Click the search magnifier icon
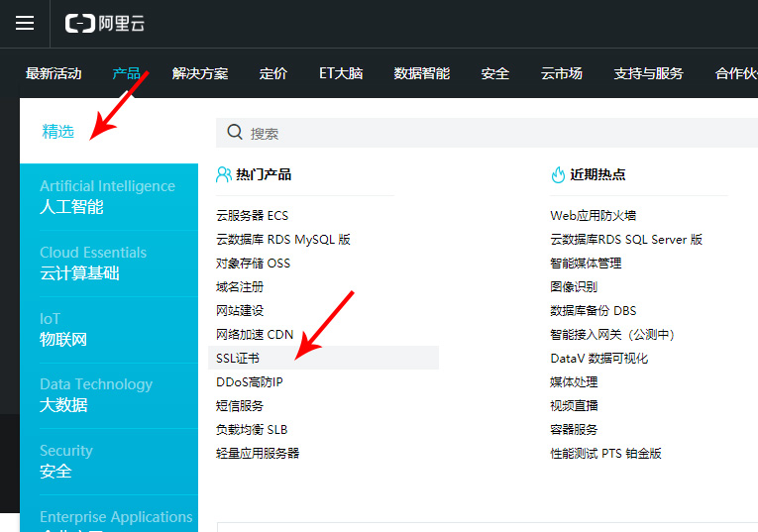Screen dimensions: 758x532 (x=235, y=132)
